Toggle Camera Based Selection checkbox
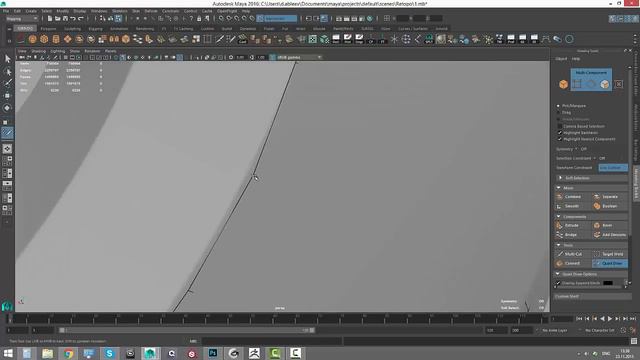 tap(560, 126)
